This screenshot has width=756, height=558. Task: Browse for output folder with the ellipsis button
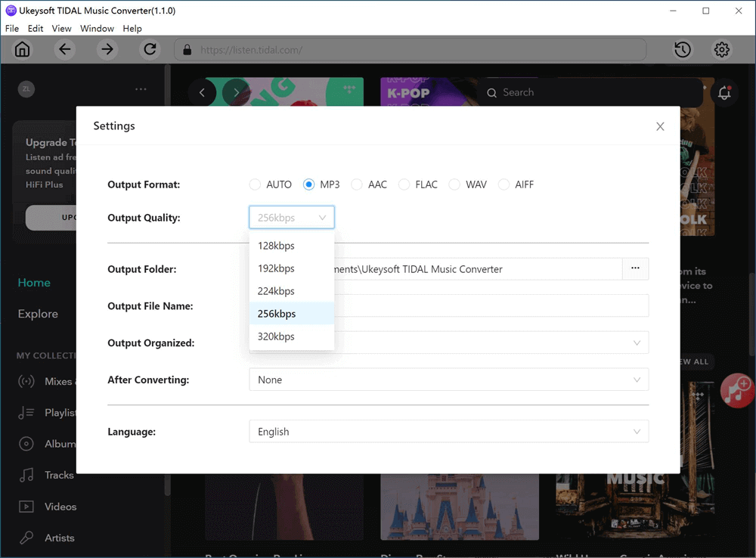click(x=635, y=268)
